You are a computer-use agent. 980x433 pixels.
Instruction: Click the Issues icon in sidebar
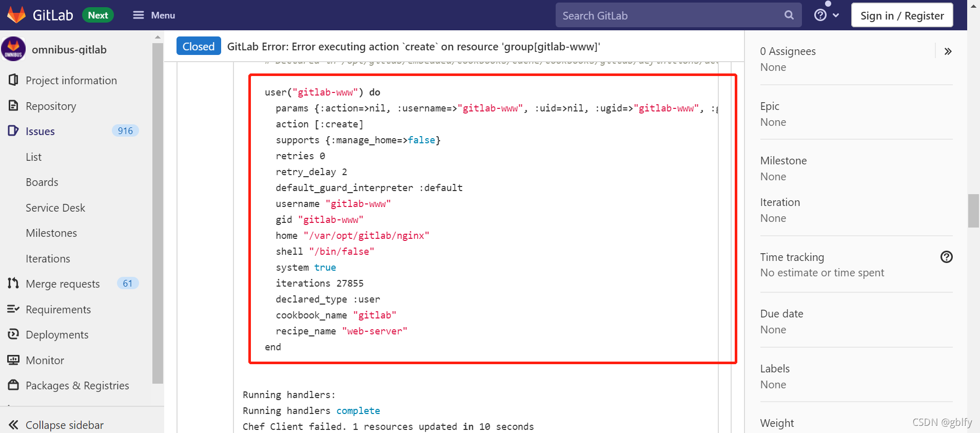pos(13,131)
